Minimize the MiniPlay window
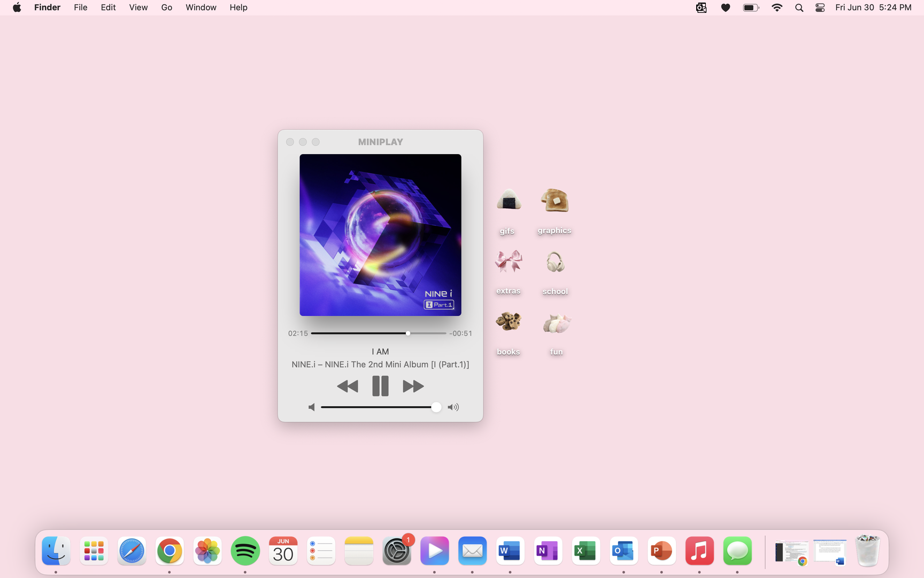924x578 pixels. [x=303, y=142]
